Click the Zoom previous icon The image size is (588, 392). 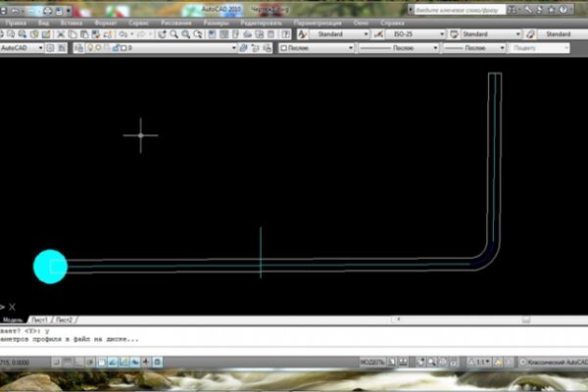click(198, 34)
